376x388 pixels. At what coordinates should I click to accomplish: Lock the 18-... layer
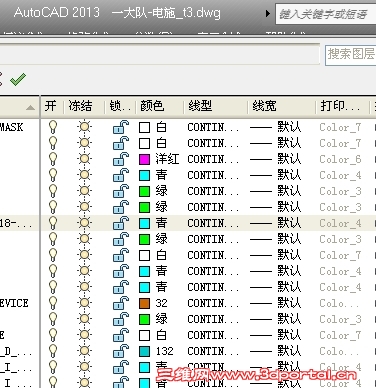coord(121,223)
